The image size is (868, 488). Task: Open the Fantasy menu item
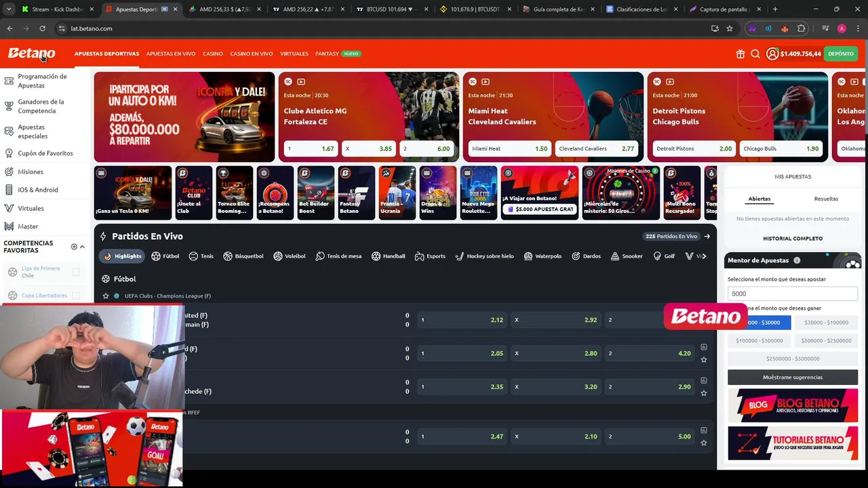(327, 54)
